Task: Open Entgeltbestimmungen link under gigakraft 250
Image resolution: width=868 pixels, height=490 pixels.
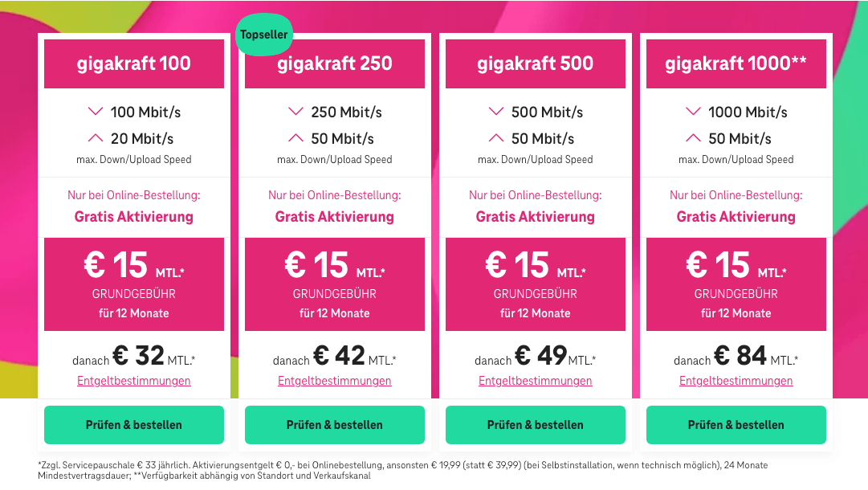Action: point(335,381)
